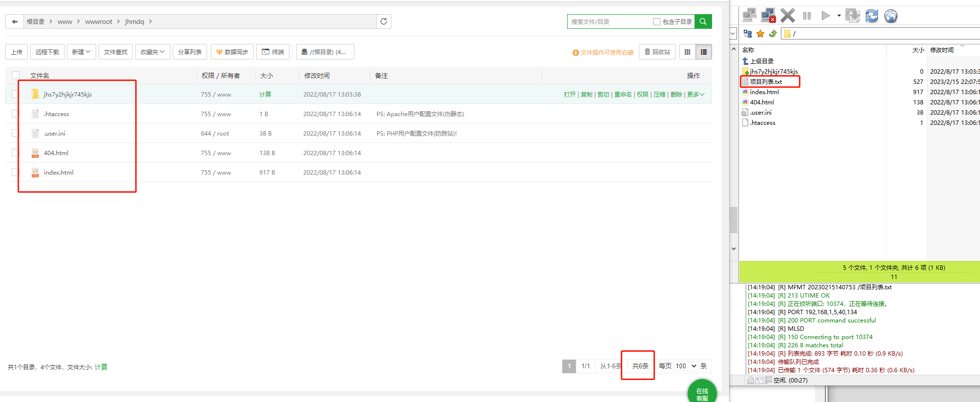The image size is (980, 402).
Task: Open the 收藏夹 dropdown
Action: [x=152, y=52]
